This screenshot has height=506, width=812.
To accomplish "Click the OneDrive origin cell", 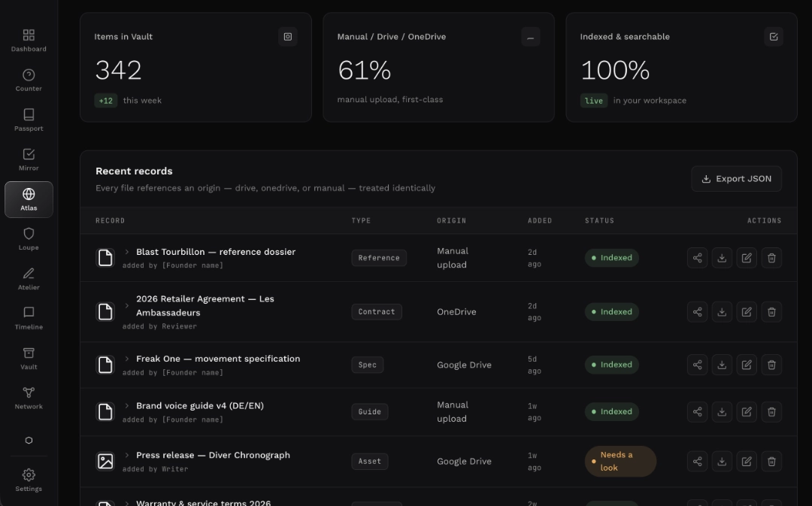I will pos(456,312).
